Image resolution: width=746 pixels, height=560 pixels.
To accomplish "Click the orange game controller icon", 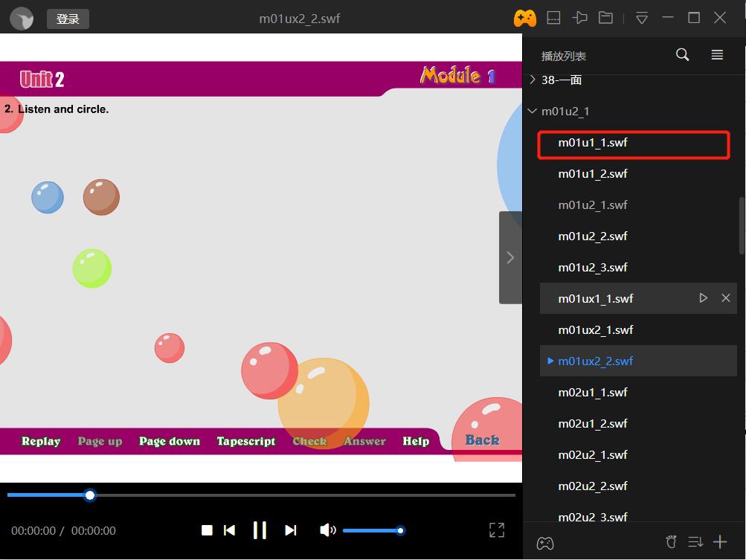I will [x=525, y=18].
